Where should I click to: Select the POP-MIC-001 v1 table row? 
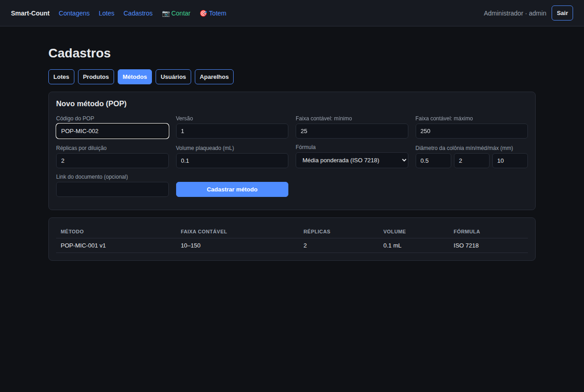click(x=292, y=246)
